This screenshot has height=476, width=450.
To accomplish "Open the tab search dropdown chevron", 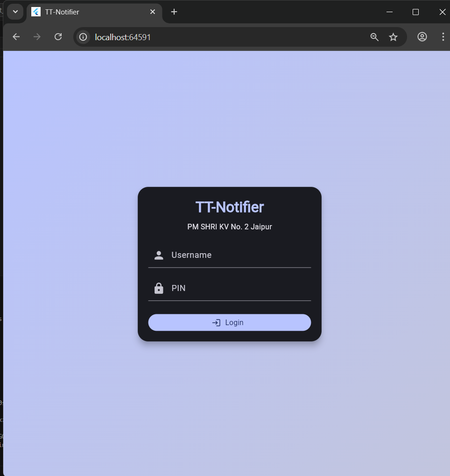I will coord(15,12).
